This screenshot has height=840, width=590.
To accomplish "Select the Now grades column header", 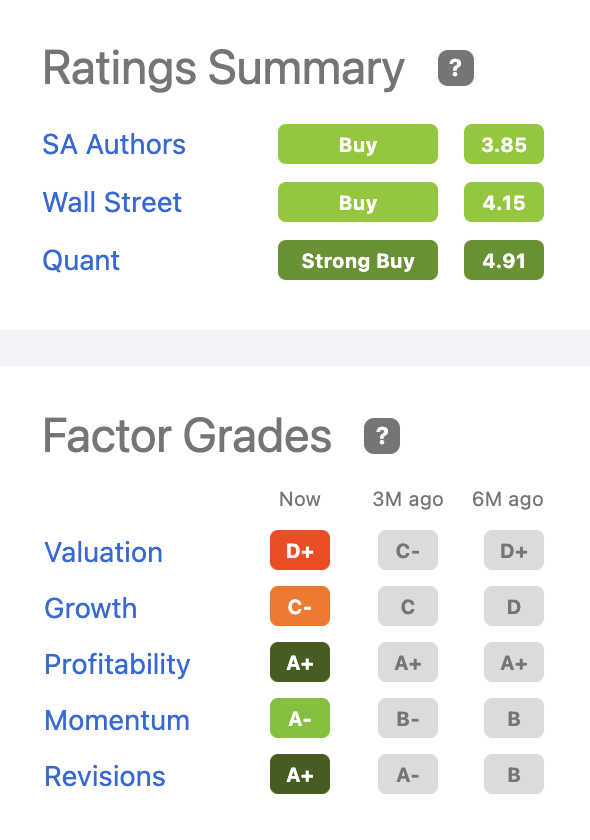I will (300, 499).
